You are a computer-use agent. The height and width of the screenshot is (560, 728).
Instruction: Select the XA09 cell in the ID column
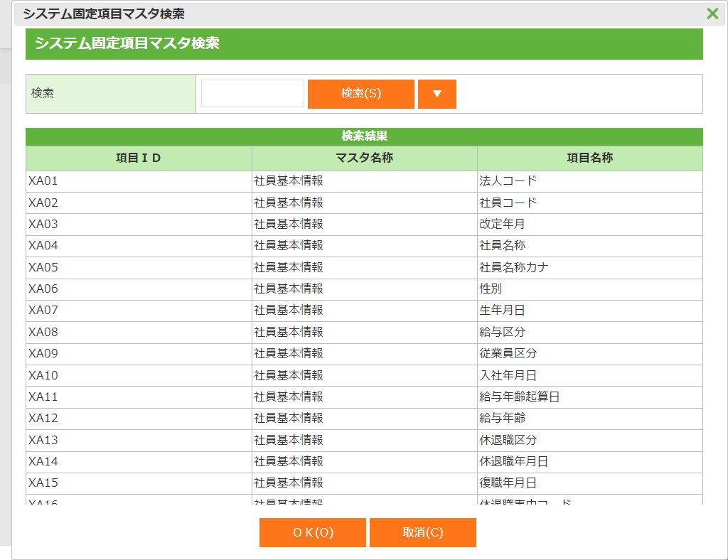tap(43, 354)
